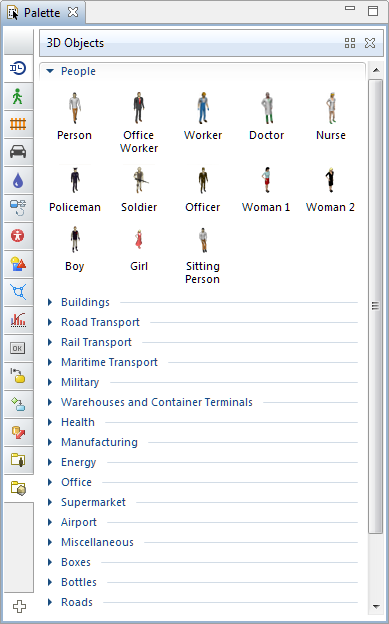389x624 pixels.
Task: Open the Airport category link
Action: (79, 522)
